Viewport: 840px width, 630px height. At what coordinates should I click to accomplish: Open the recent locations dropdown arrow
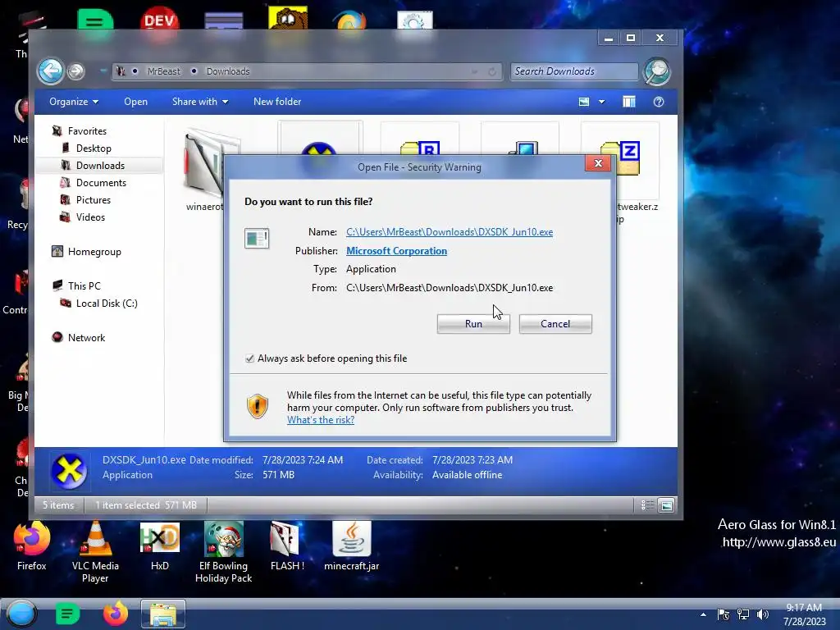coord(103,71)
